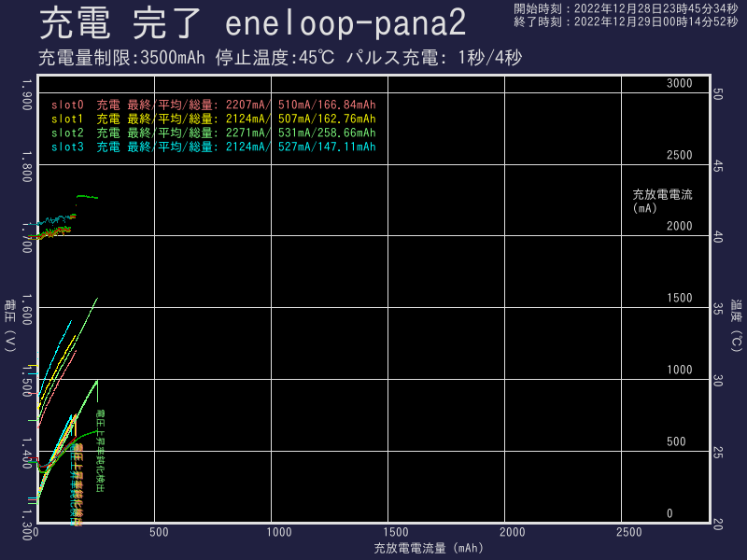The image size is (747, 560).
Task: Click the 温度 (℃) right axis label
Action: click(x=736, y=325)
